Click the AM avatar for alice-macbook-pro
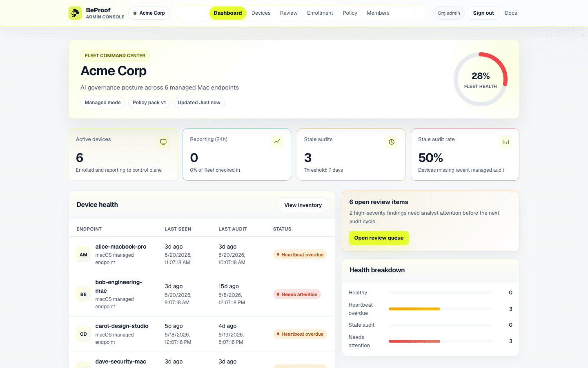This screenshot has width=588, height=368. 83,255
